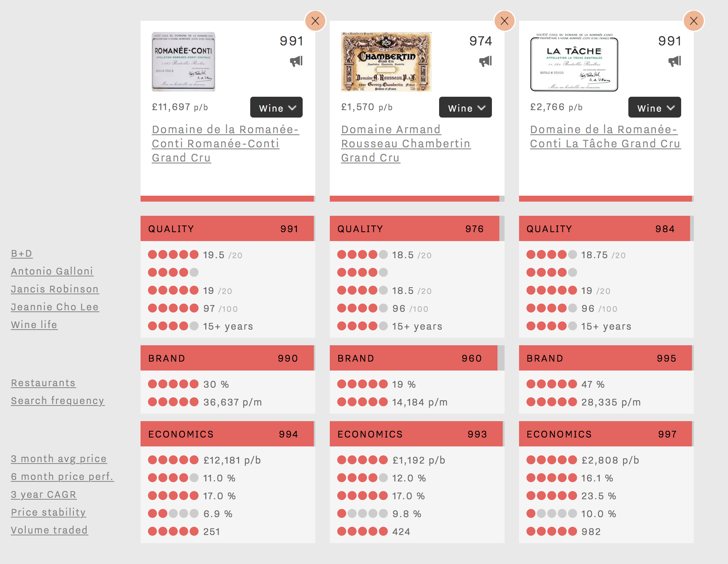Click the BRAND 960 header bar
The image size is (728, 564).
417,358
